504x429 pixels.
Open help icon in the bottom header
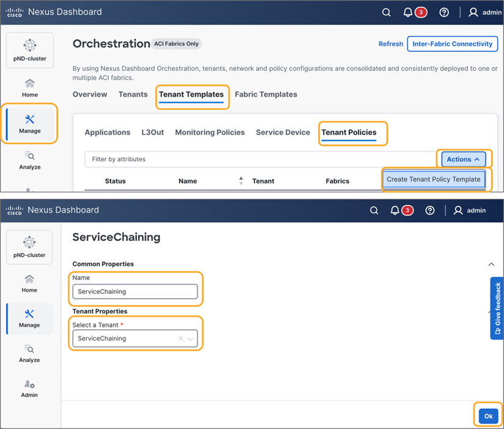(429, 210)
